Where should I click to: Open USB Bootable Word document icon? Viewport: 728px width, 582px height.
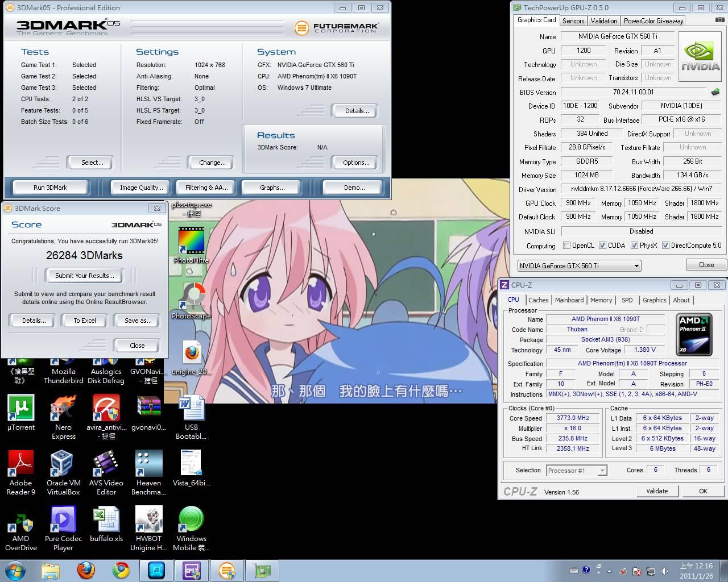(x=191, y=418)
